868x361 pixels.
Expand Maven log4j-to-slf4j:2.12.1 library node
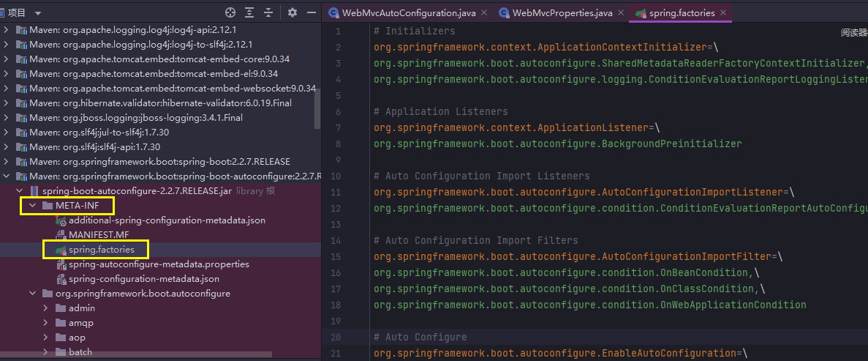6,44
